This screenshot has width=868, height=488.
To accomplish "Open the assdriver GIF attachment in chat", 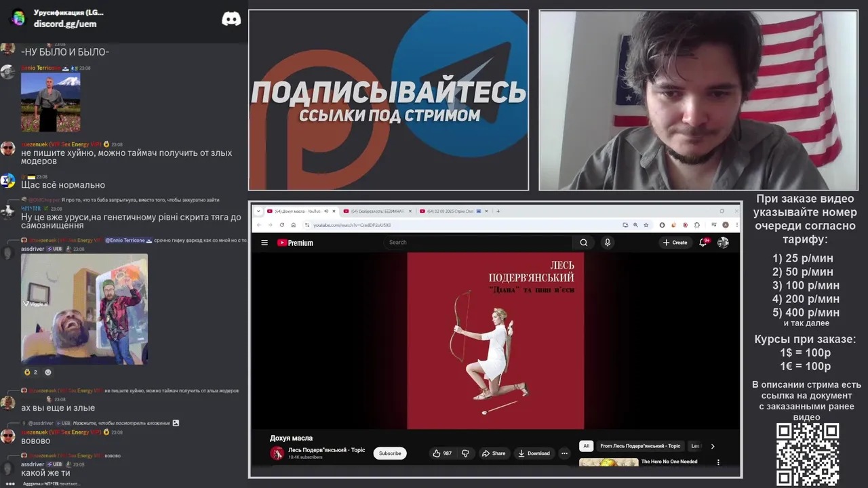I will point(84,310).
